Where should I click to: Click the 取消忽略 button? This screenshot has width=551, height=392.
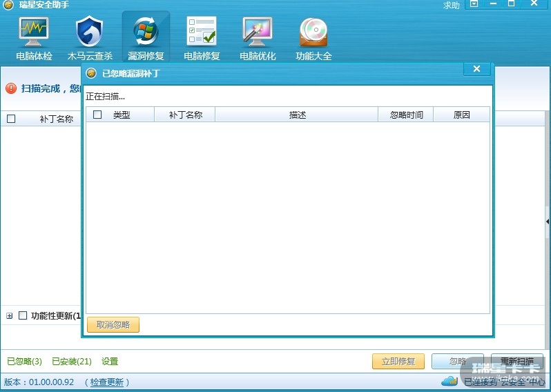[113, 324]
